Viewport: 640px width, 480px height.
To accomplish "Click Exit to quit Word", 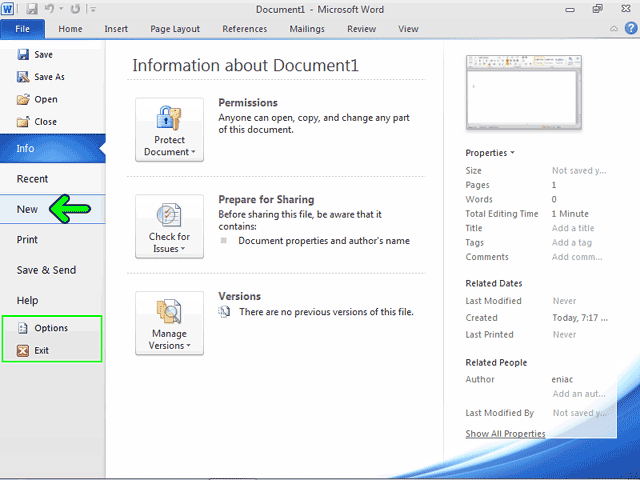I will click(x=33, y=350).
